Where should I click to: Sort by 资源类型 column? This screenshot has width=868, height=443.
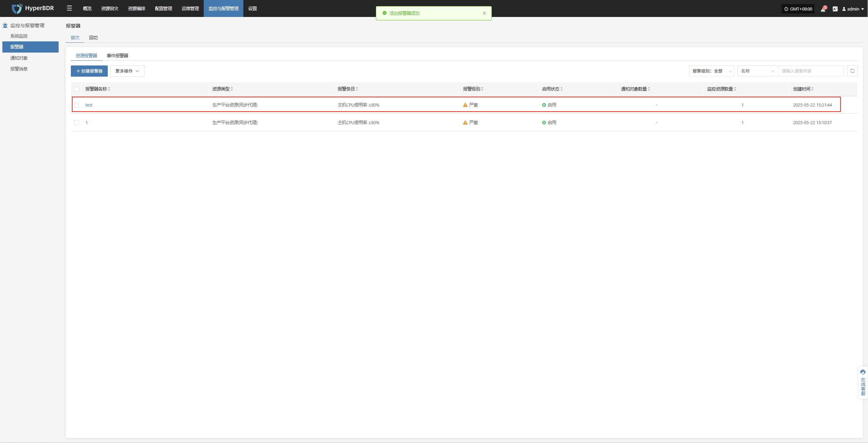point(232,89)
